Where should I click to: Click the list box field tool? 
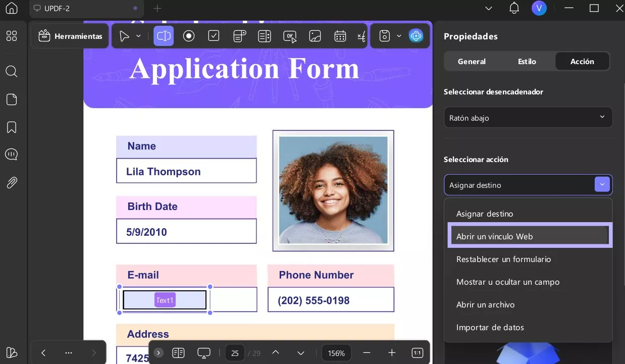[x=264, y=36]
